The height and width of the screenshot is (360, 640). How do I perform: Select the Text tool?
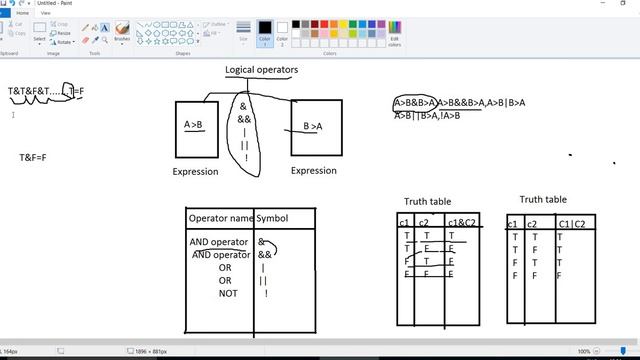[105, 28]
